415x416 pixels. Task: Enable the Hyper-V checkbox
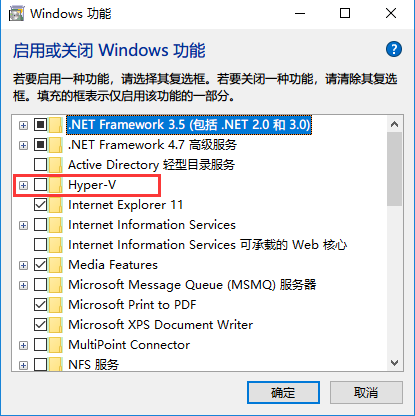(40, 185)
